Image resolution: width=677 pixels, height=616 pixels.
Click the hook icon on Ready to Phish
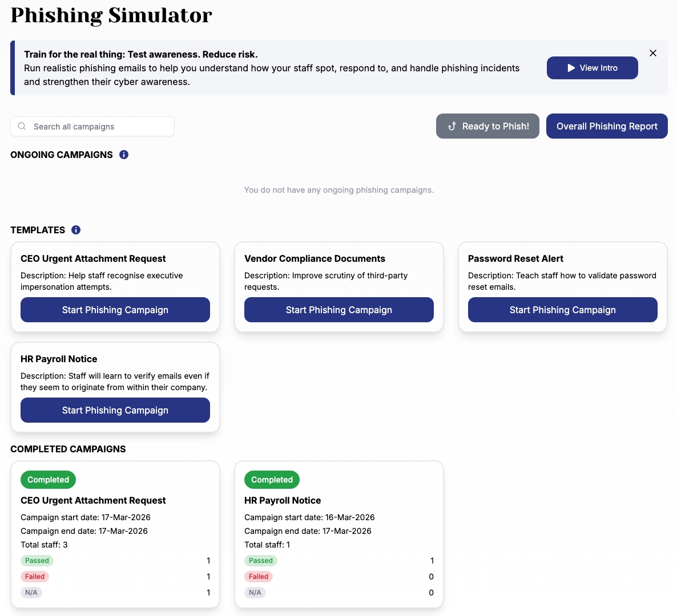point(452,126)
